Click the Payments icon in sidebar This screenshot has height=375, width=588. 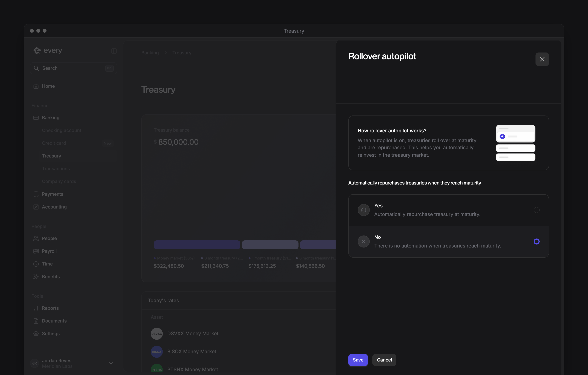pyautogui.click(x=36, y=194)
